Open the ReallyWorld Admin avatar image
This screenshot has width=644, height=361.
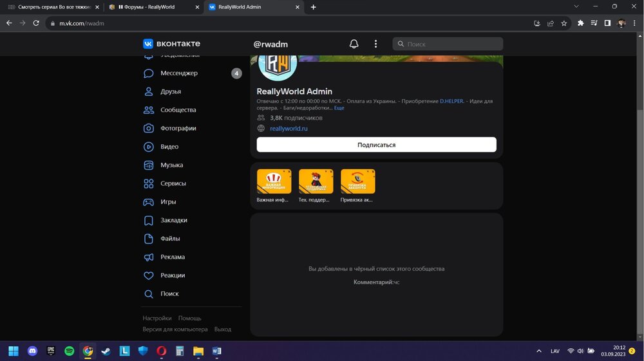coord(278,66)
